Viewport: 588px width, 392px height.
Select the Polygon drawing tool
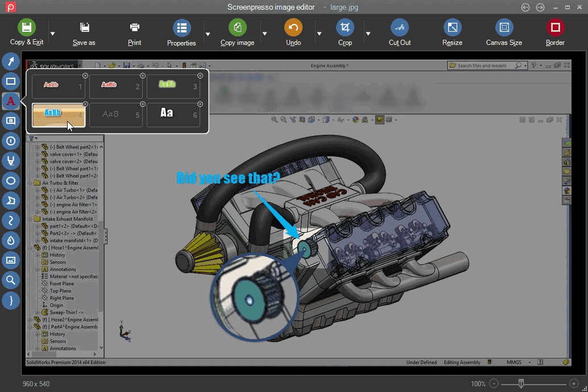pos(11,201)
